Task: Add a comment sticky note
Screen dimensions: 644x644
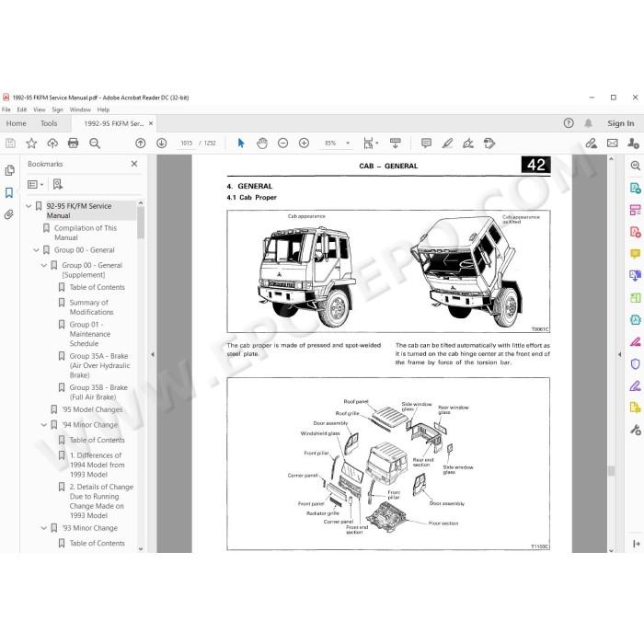Action: click(426, 144)
